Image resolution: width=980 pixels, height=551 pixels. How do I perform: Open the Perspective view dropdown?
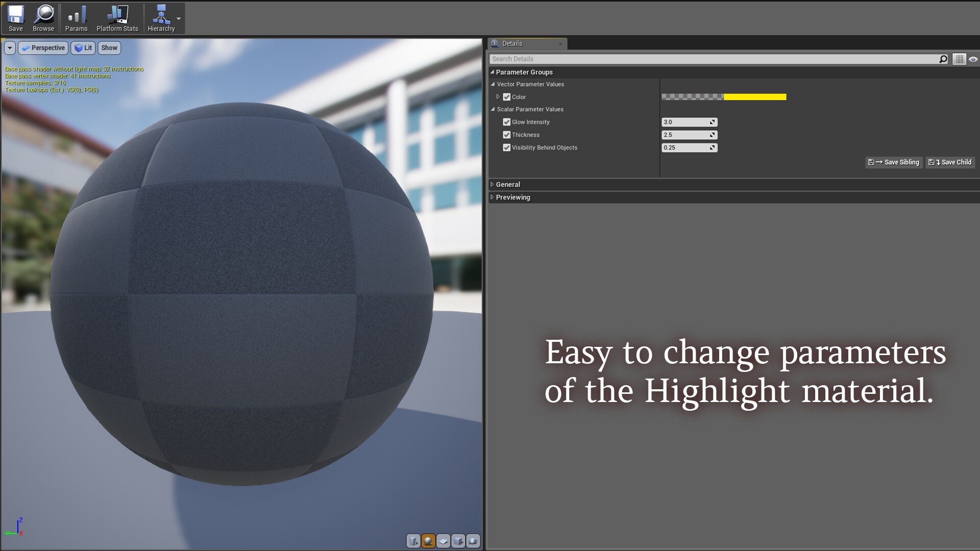point(43,47)
